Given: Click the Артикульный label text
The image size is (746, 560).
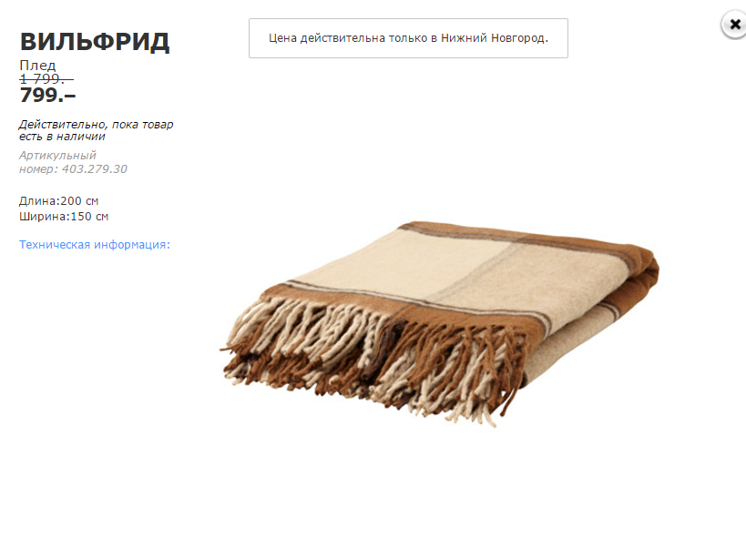Looking at the screenshot, I should point(57,155).
